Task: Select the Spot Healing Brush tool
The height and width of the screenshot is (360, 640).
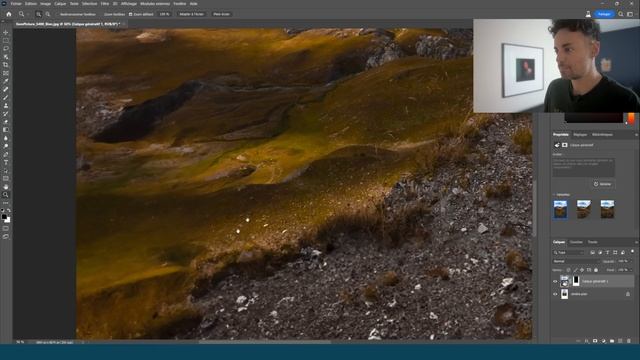Action: click(x=6, y=89)
